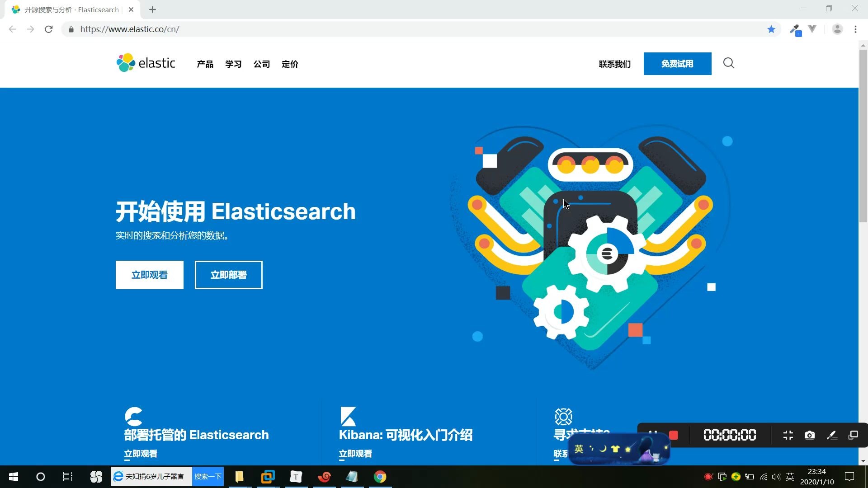The image size is (868, 488).
Task: Open the red snail app on taskbar
Action: click(x=324, y=477)
